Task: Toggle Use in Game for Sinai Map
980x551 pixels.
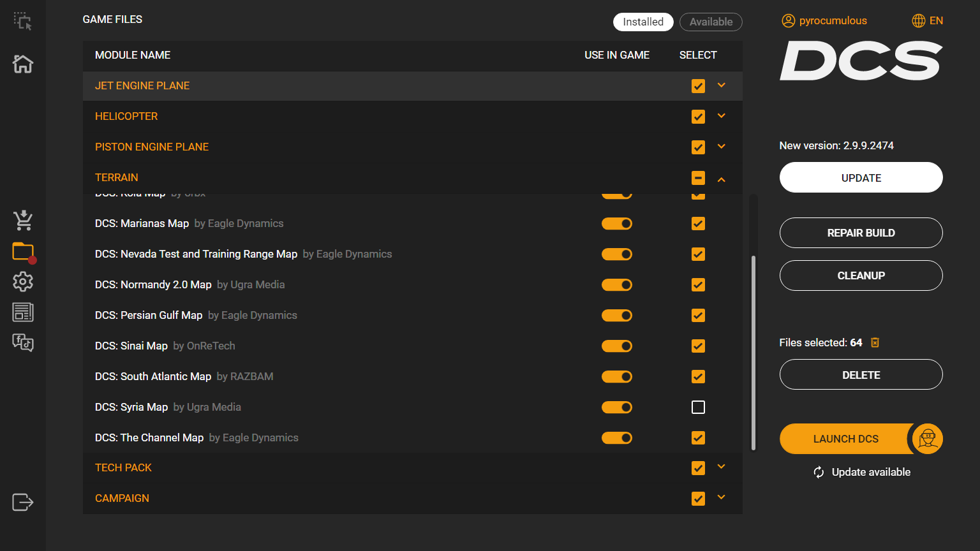Action: pyautogui.click(x=617, y=346)
